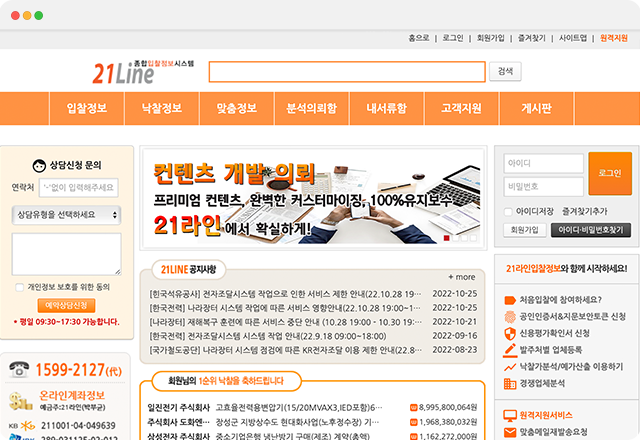This screenshot has height=440, width=640.
Task: Open the 게시판 menu
Action: (x=536, y=108)
